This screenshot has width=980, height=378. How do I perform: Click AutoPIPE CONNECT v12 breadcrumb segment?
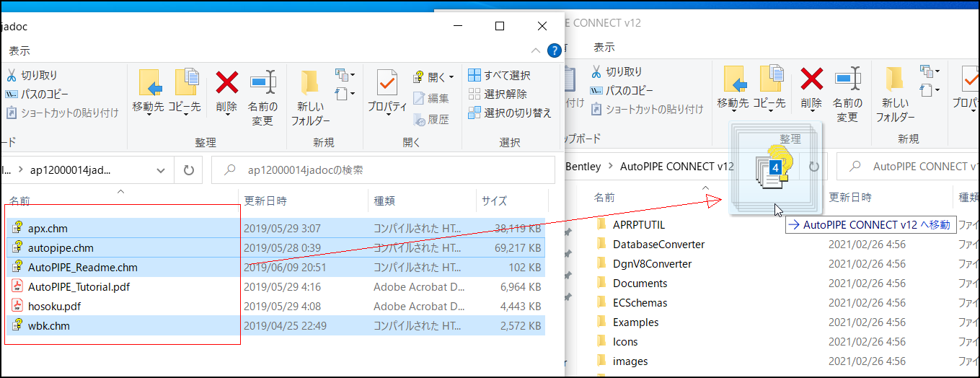676,166
